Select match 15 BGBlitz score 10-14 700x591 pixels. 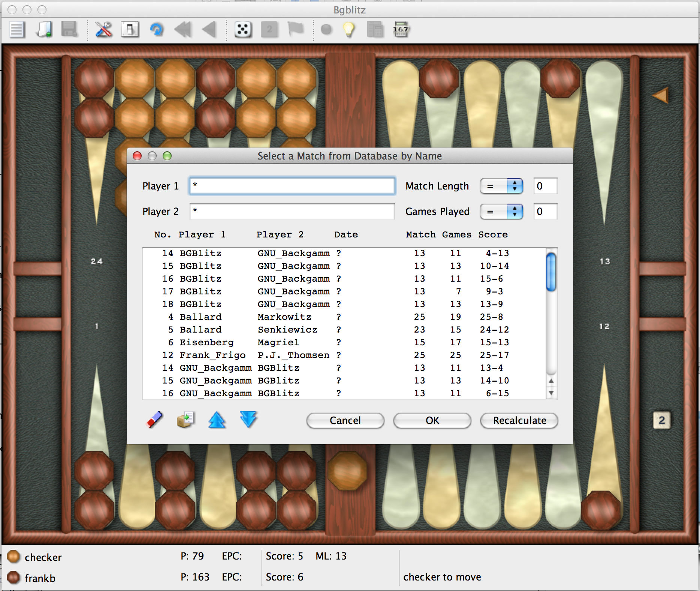click(344, 266)
